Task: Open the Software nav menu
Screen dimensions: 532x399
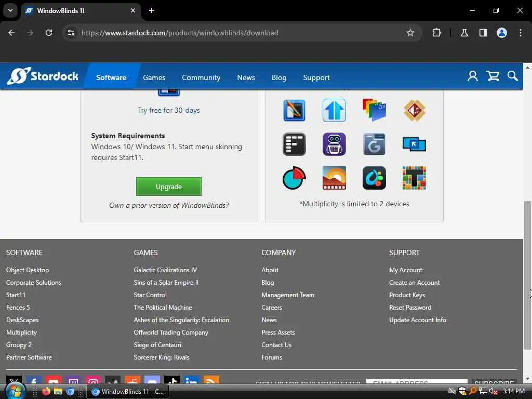Action: [x=111, y=77]
